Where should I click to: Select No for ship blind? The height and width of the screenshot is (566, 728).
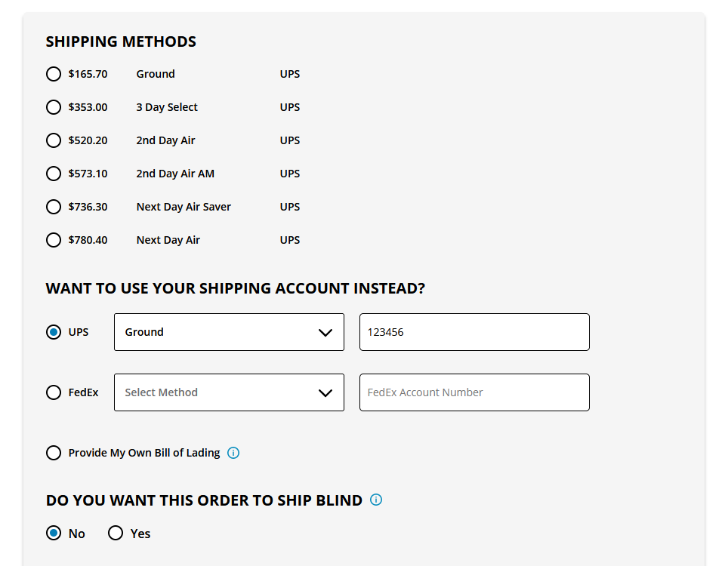[54, 534]
